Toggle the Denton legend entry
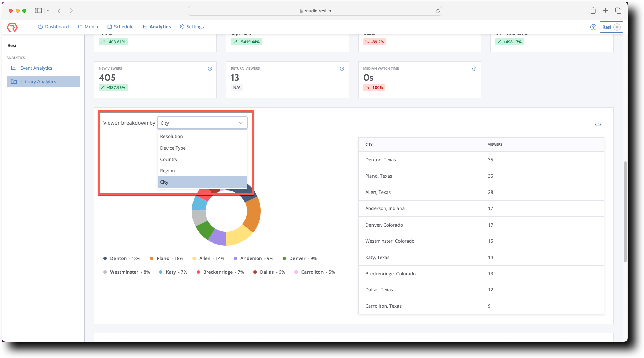Image resolution: width=644 pixels, height=358 pixels. point(122,258)
